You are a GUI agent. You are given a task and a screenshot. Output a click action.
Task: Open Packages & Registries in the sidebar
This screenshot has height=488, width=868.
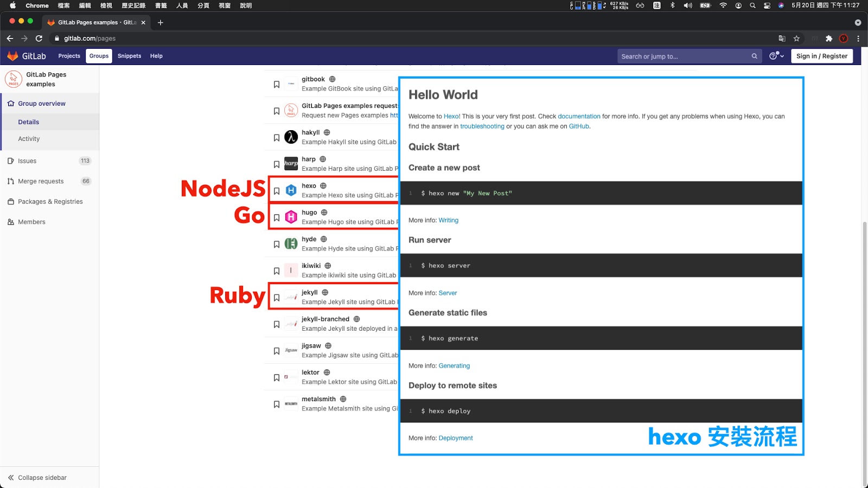49,202
